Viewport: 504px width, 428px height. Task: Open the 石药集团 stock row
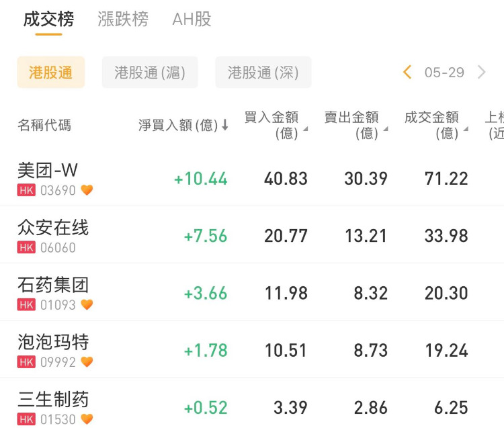(x=252, y=292)
